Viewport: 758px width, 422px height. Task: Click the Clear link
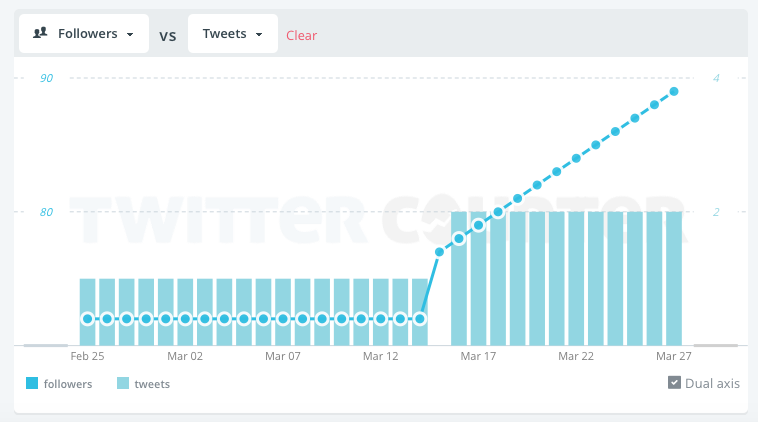point(301,35)
